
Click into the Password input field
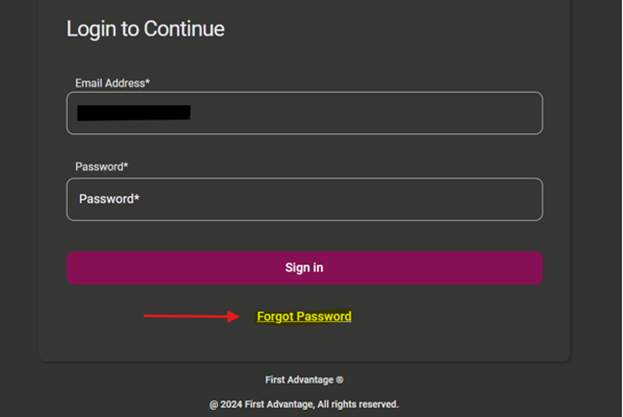(304, 199)
